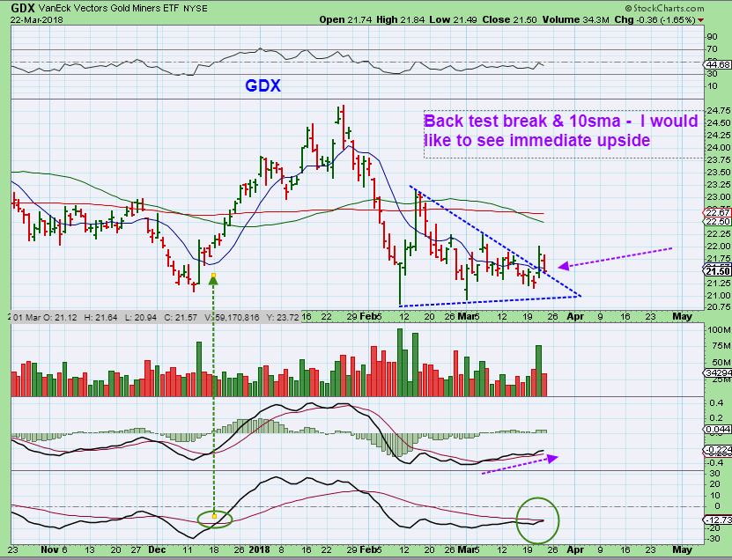Click the 'Chg -0.36 (-1.65%)' value
This screenshot has width=732, height=560.
[x=654, y=19]
